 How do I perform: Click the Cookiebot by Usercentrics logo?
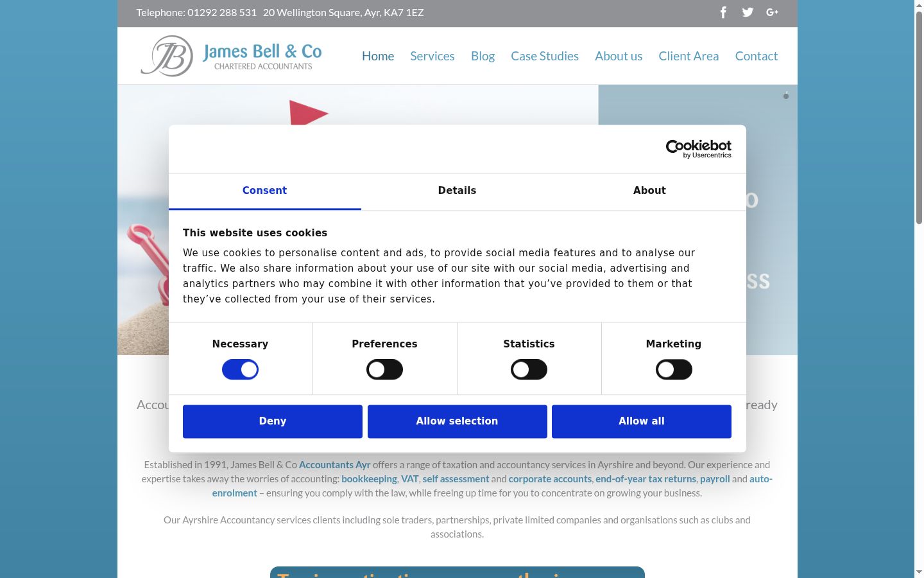pyautogui.click(x=699, y=149)
